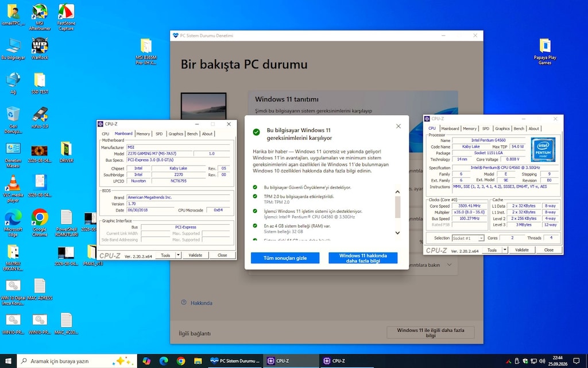Open the Hakkında link
The width and height of the screenshot is (588, 368).
[202, 303]
